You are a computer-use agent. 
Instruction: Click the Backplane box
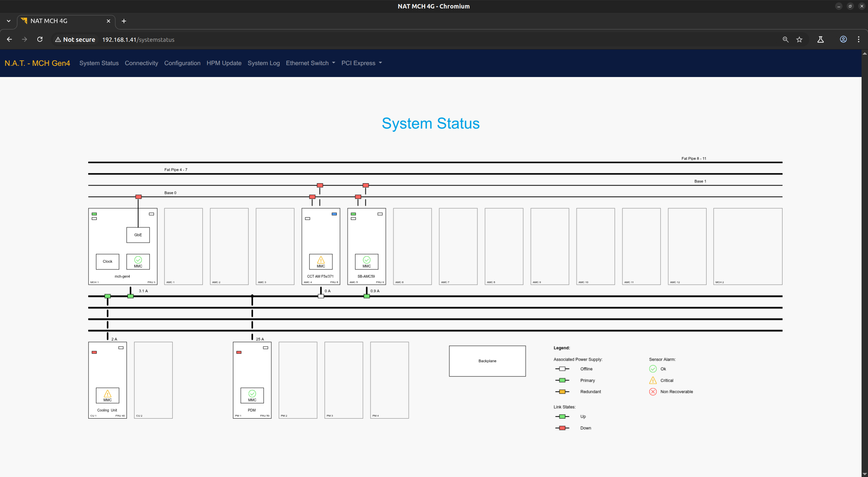487,361
